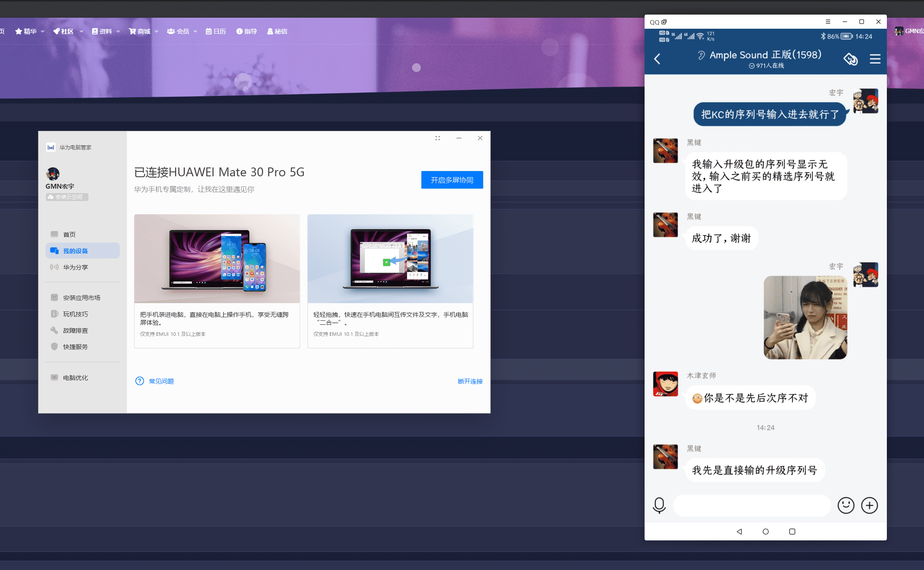Tap the microphone voice input icon
924x570 pixels.
pos(659,505)
